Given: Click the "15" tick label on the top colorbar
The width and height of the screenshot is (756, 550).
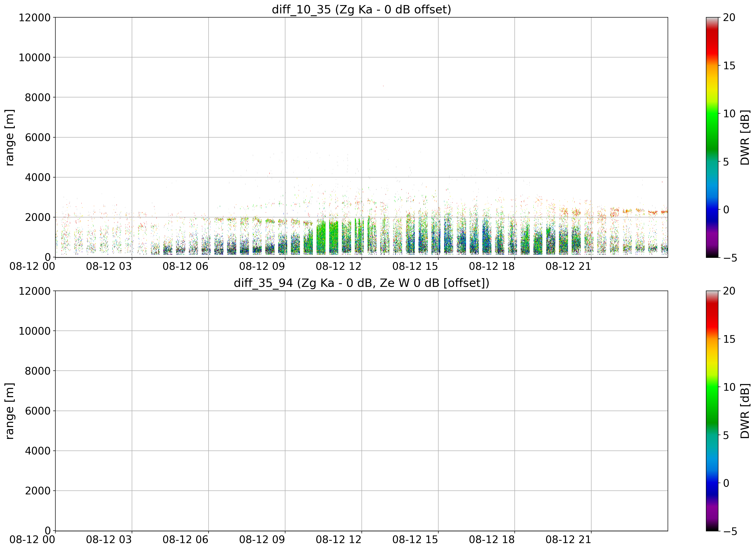Looking at the screenshot, I should click(x=729, y=65).
